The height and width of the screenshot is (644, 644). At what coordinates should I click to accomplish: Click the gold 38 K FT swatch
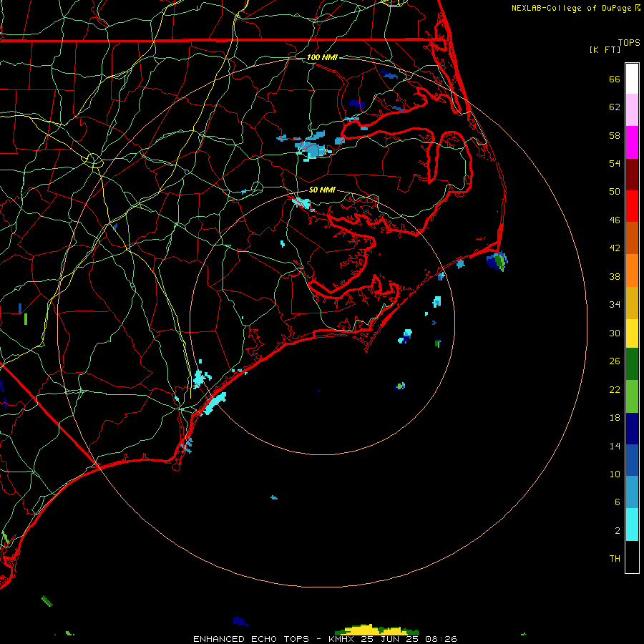[632, 303]
